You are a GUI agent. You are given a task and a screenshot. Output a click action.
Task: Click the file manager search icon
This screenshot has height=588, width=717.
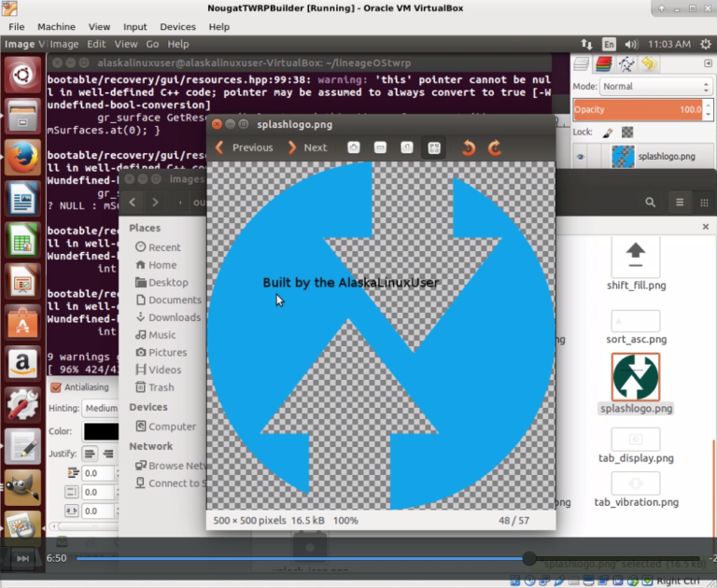[651, 202]
